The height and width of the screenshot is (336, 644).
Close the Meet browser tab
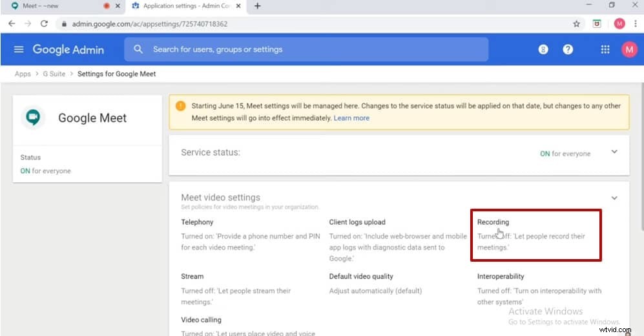(x=118, y=6)
